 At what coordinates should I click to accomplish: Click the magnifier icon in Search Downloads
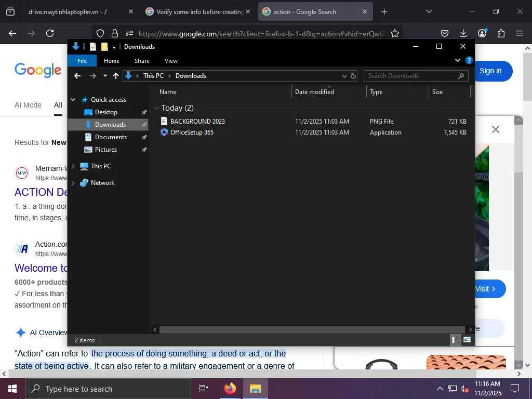pos(461,76)
